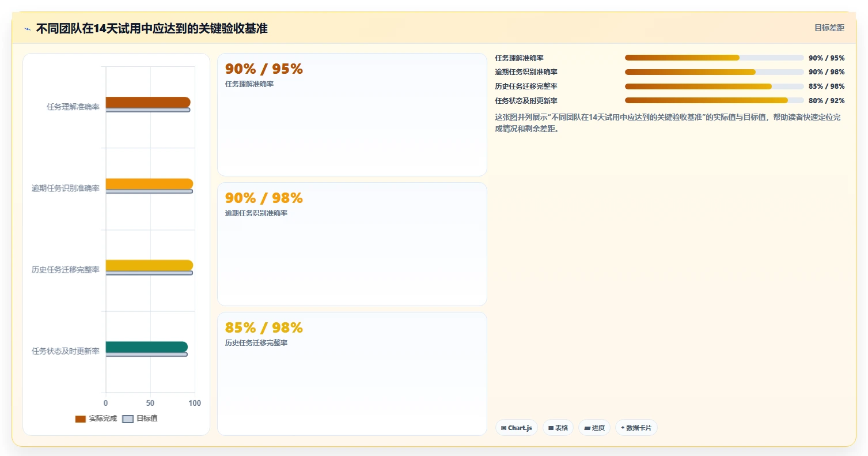Click the 目标差距 label in header
This screenshot has width=868, height=456.
[829, 28]
